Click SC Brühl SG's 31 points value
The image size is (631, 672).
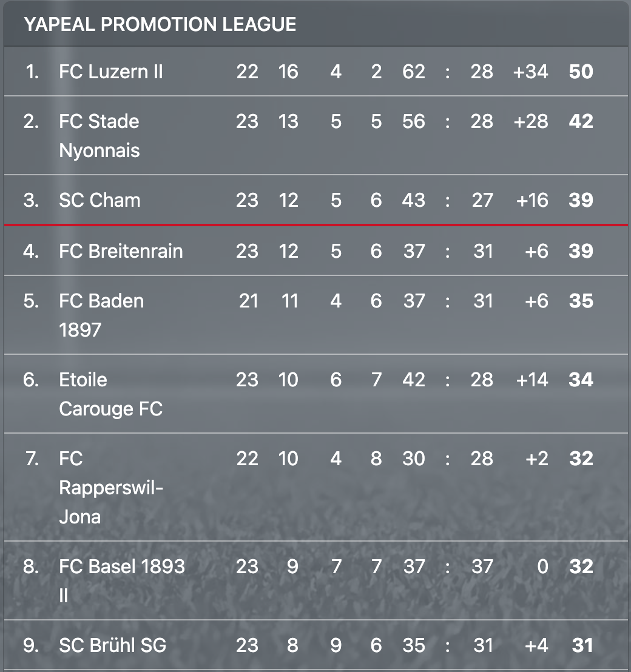click(582, 645)
